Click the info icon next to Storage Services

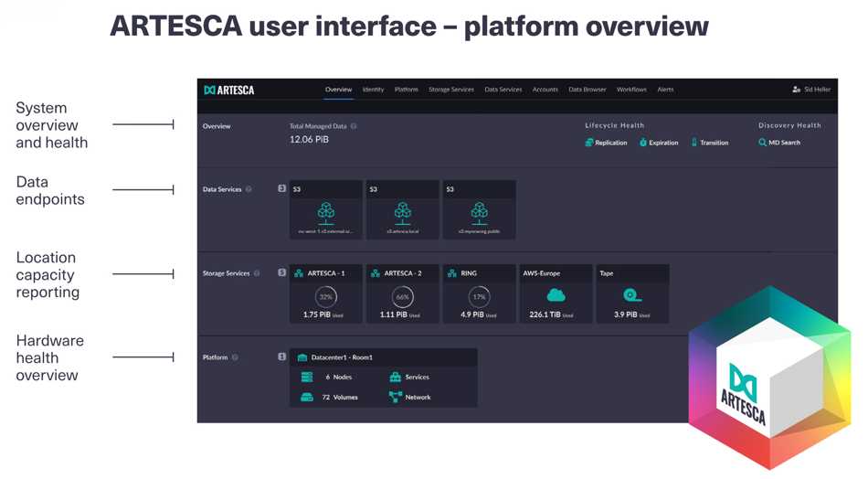click(x=257, y=273)
